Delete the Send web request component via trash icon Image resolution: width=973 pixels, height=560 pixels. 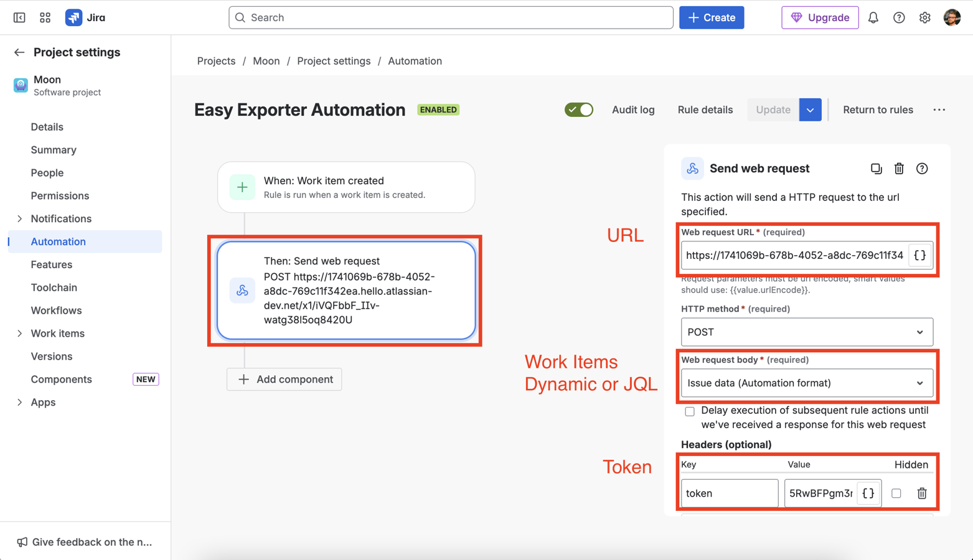coord(899,169)
